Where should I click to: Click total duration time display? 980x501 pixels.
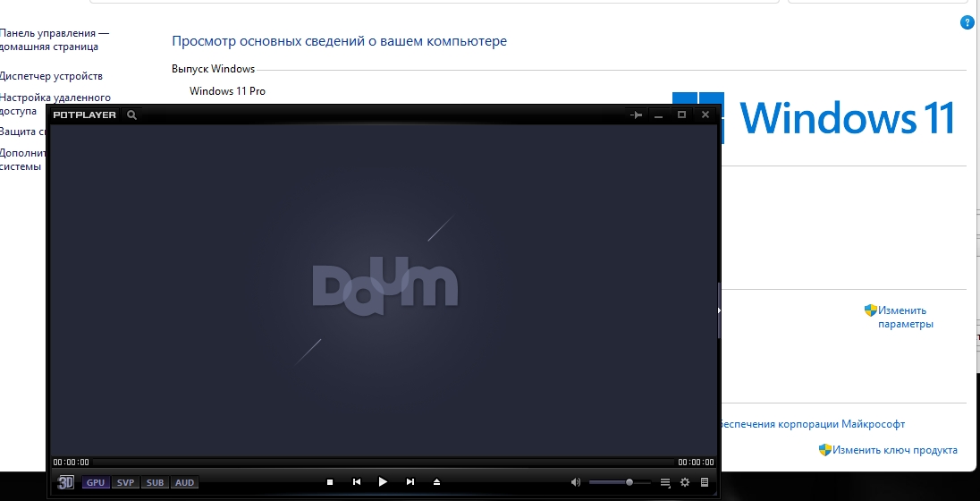click(696, 463)
